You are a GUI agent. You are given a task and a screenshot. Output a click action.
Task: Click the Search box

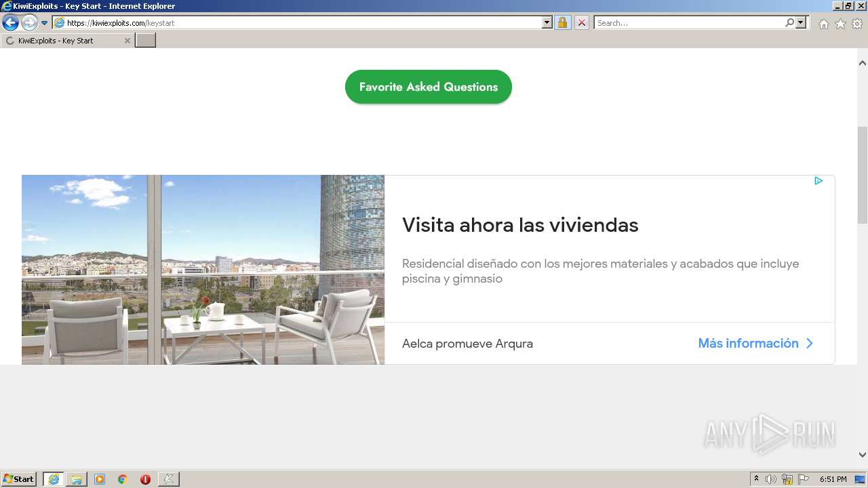point(688,22)
